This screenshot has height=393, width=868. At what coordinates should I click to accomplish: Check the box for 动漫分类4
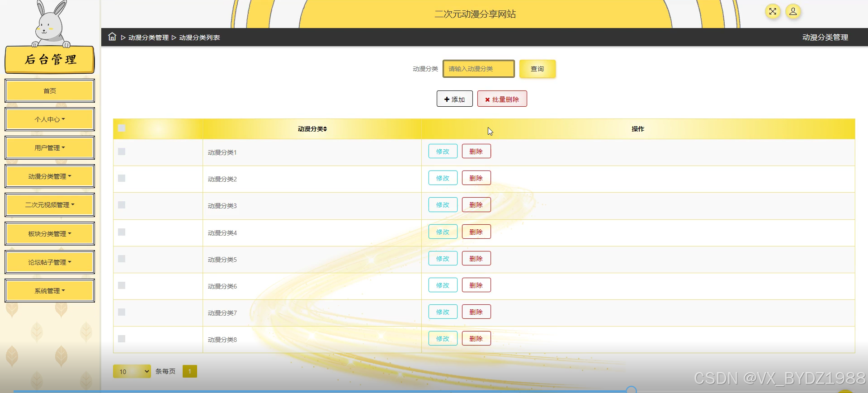tap(122, 232)
